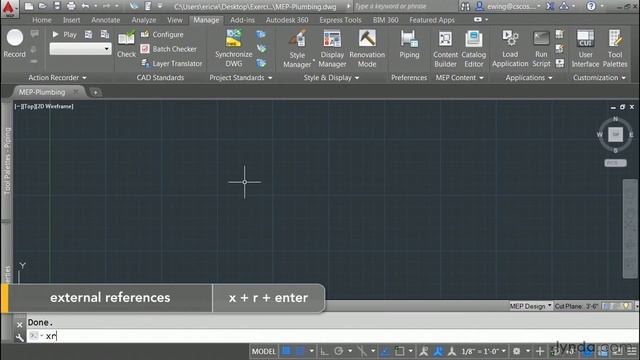Viewport: 640px width, 360px height.
Task: Open the Analyze ribbon tab
Action: pyautogui.click(x=144, y=20)
